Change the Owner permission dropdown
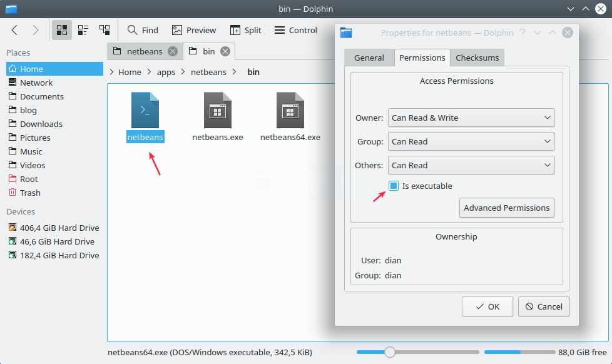 click(x=471, y=118)
